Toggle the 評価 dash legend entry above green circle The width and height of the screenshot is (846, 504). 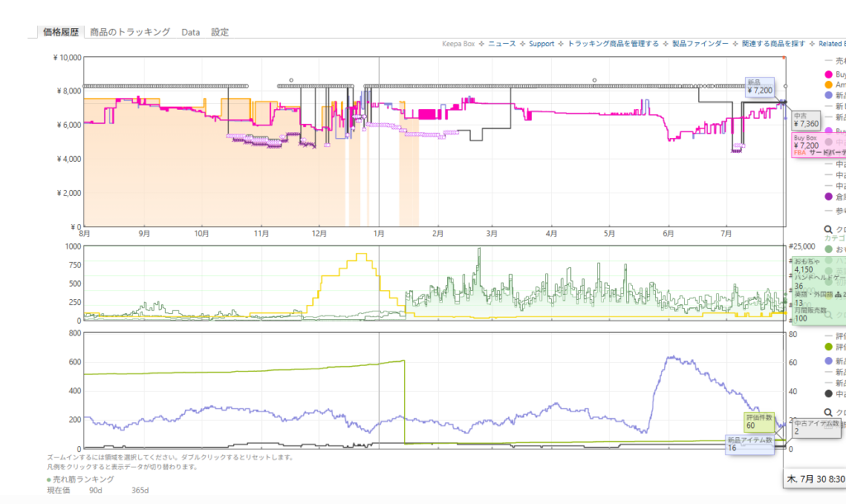[835, 336]
